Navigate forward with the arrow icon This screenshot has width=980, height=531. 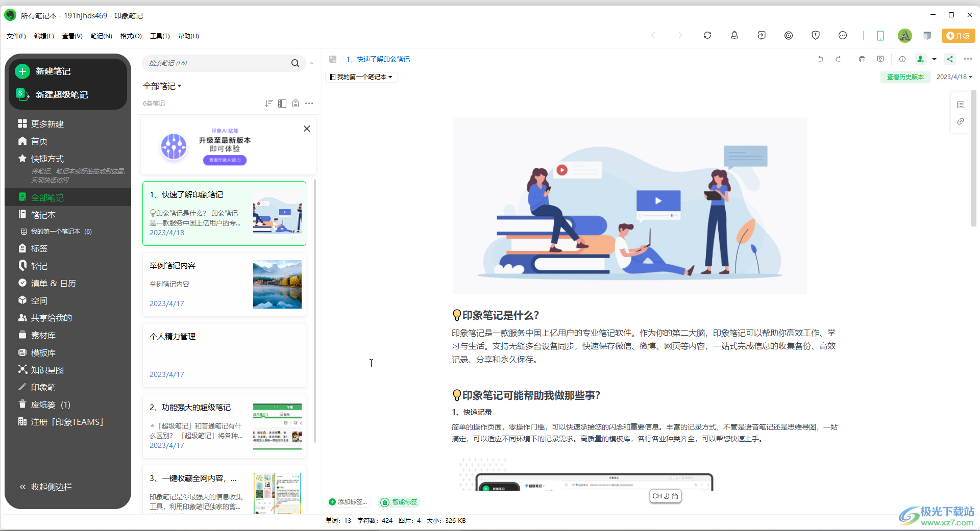click(x=680, y=35)
